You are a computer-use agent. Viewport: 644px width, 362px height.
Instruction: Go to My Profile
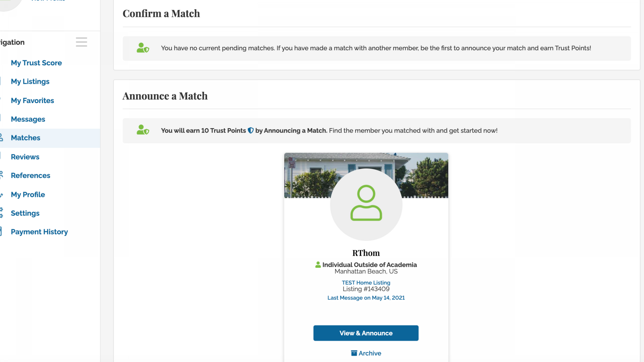point(28,194)
